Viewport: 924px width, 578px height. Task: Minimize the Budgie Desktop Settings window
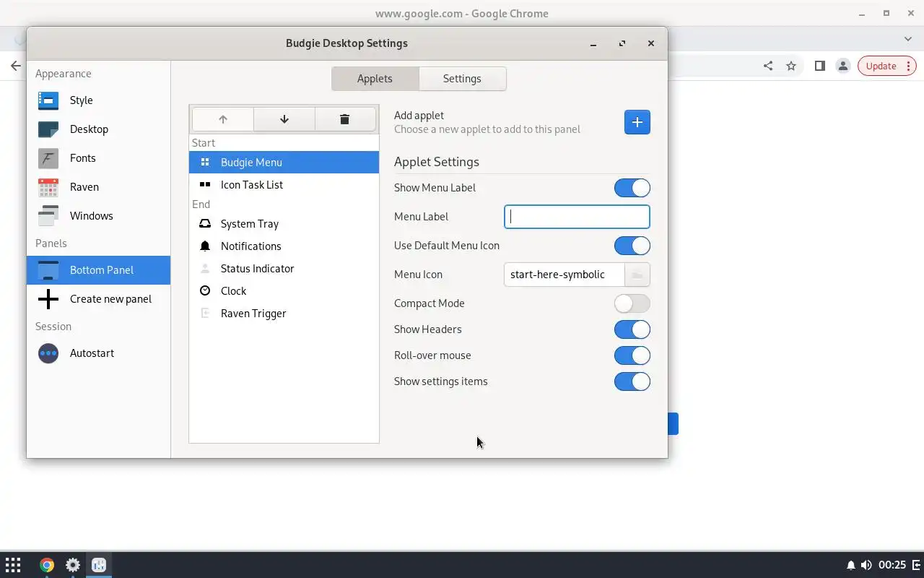[593, 43]
